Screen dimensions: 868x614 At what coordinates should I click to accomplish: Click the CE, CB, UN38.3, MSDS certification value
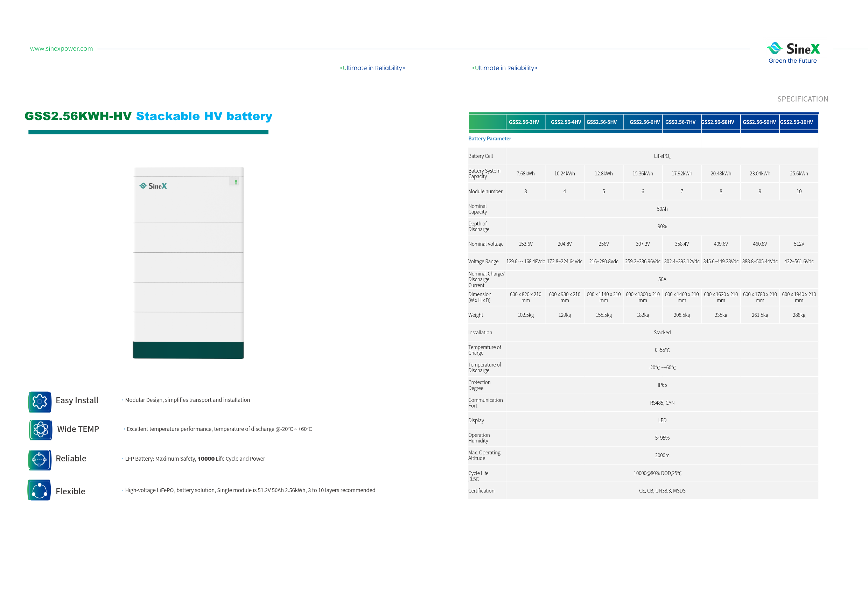[662, 491]
